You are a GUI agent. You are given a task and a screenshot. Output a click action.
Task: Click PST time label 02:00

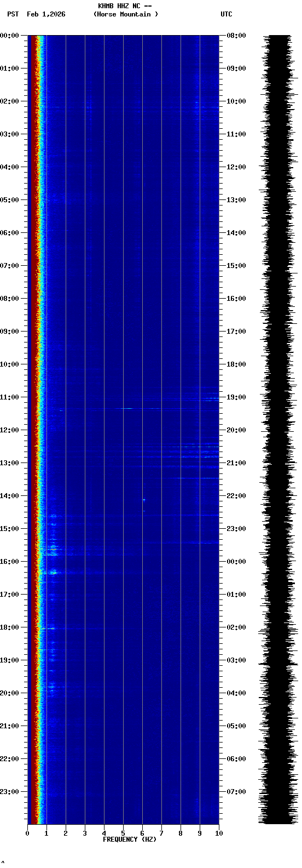(9, 101)
